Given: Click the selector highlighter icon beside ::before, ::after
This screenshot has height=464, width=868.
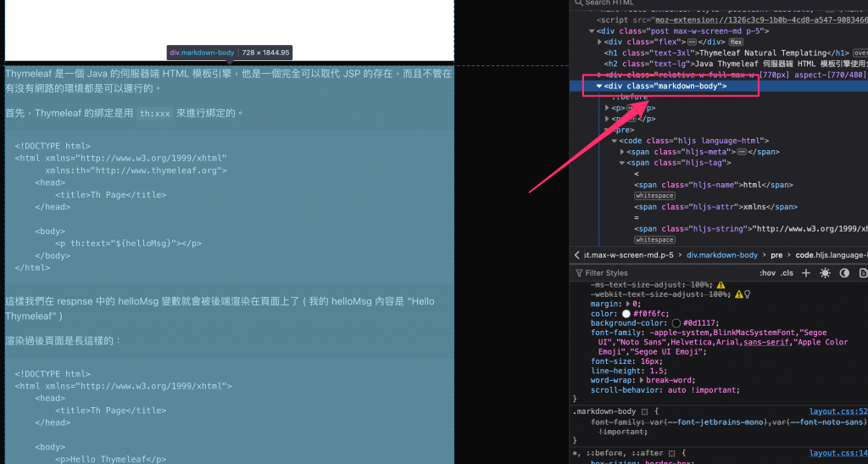Looking at the screenshot, I should click(x=671, y=454).
